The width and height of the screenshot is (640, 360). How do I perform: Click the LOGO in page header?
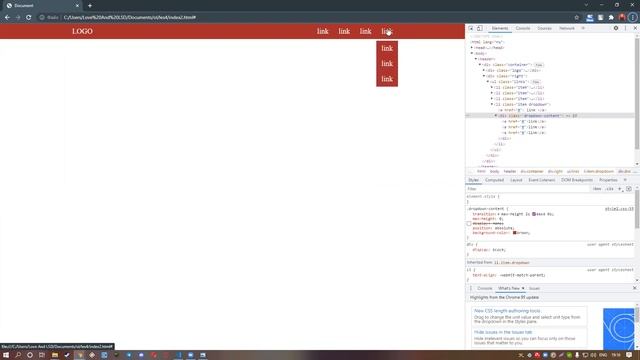pos(82,31)
